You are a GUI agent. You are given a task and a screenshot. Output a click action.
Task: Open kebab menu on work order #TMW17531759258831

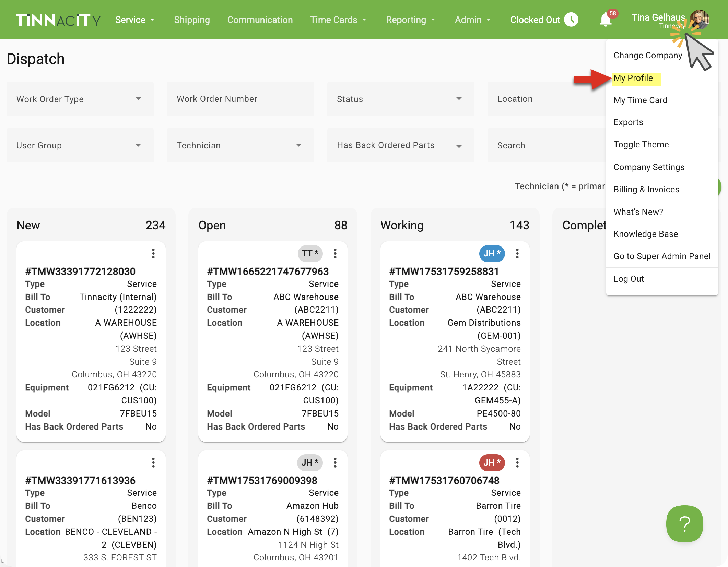tap(517, 253)
